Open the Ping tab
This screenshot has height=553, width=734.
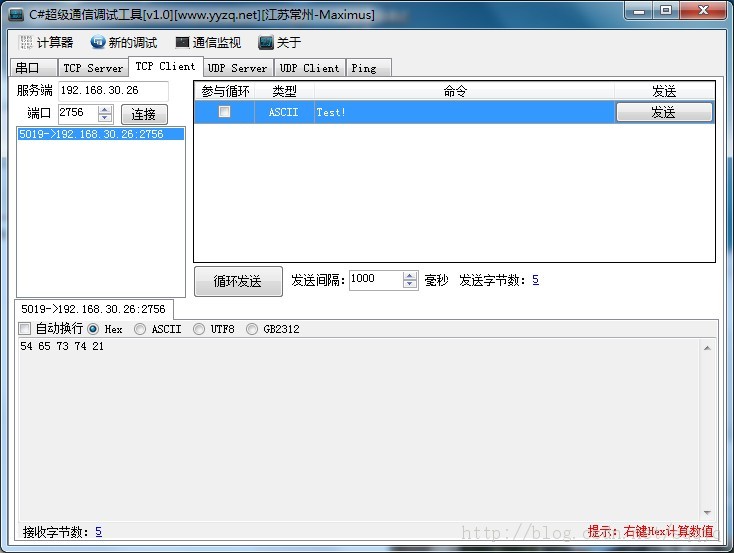[364, 68]
